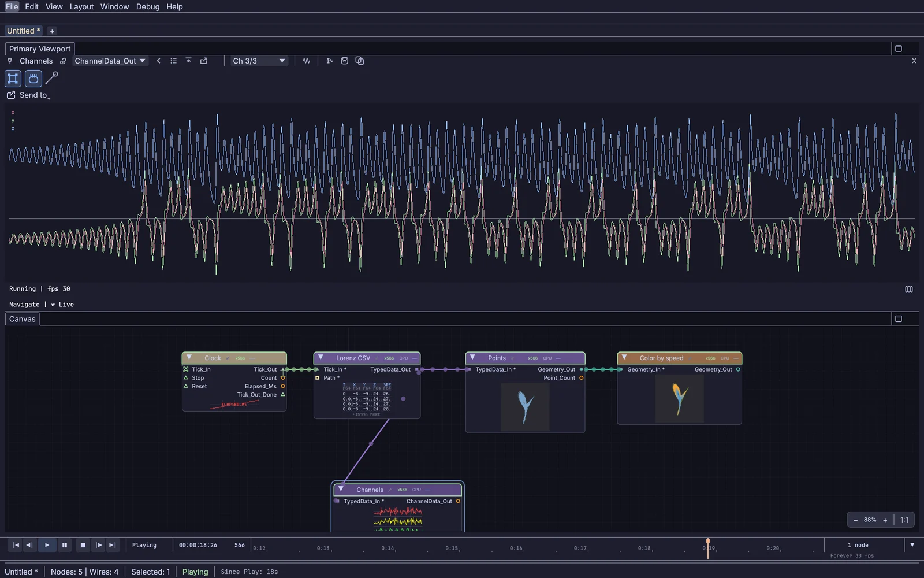Pause playback

[x=65, y=545]
